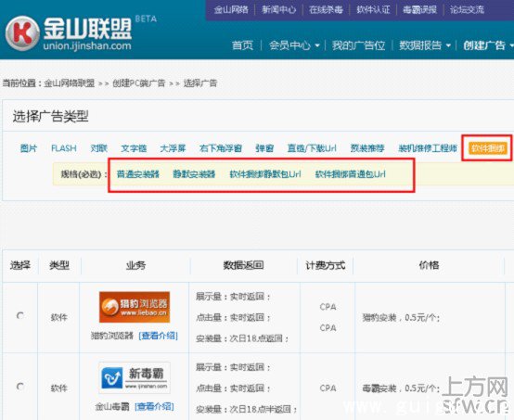The image size is (514, 420).
Task: Click the 类型 column header
Action: click(x=59, y=265)
